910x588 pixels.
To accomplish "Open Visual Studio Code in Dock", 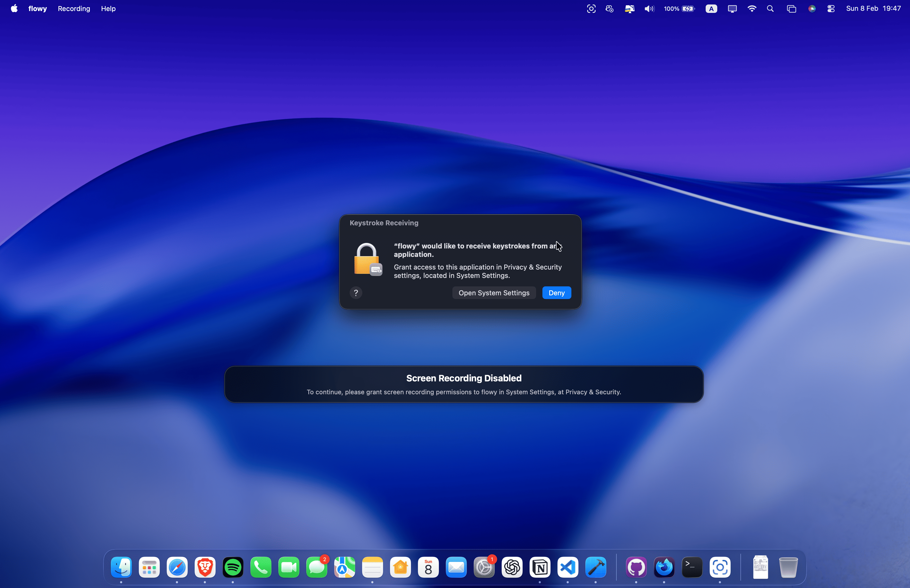I will pos(568,567).
